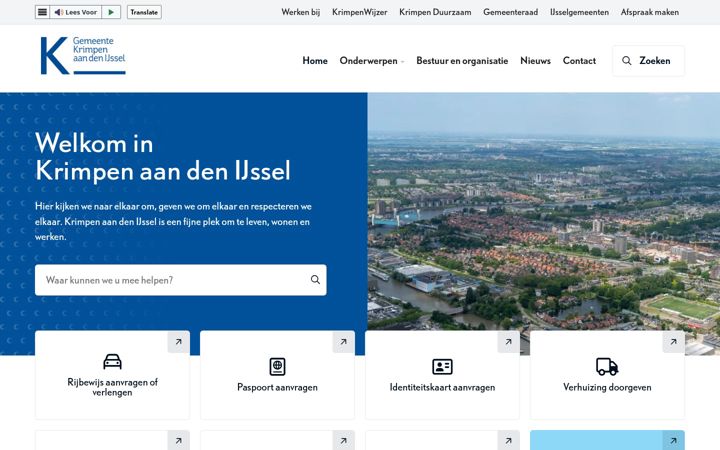The width and height of the screenshot is (720, 450).
Task: Click the Translate button
Action: pyautogui.click(x=144, y=12)
